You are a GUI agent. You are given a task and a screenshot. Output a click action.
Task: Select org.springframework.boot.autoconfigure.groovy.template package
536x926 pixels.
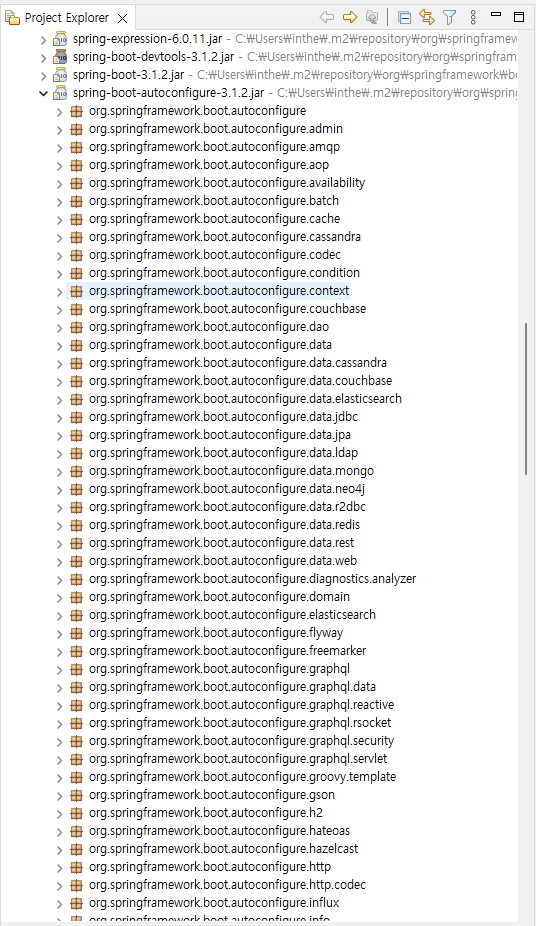[x=242, y=777]
